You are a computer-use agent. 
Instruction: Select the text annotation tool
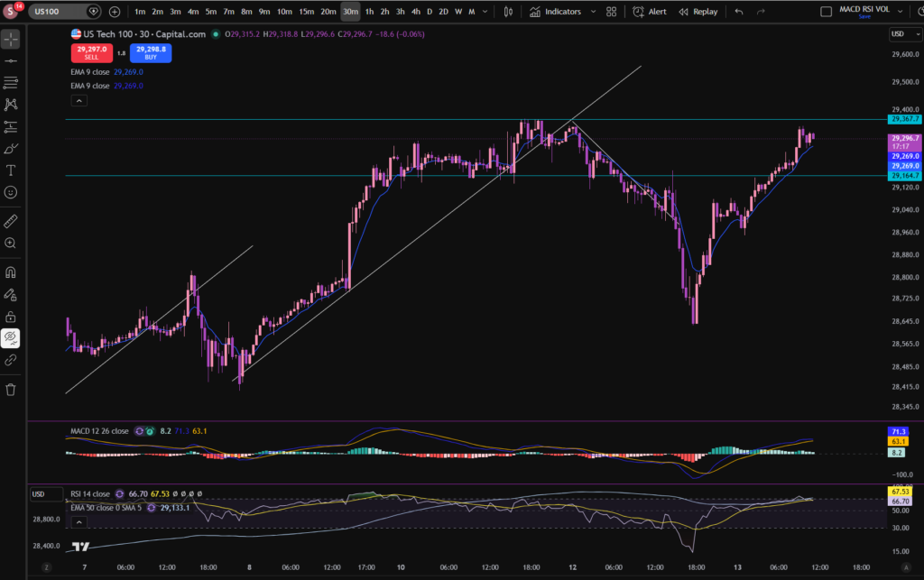tap(11, 170)
